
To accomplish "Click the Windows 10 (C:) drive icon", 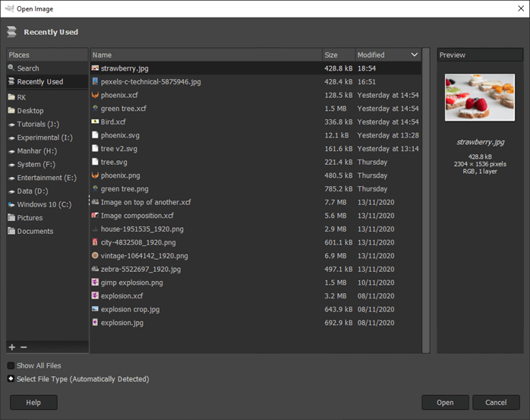I will coord(11,204).
